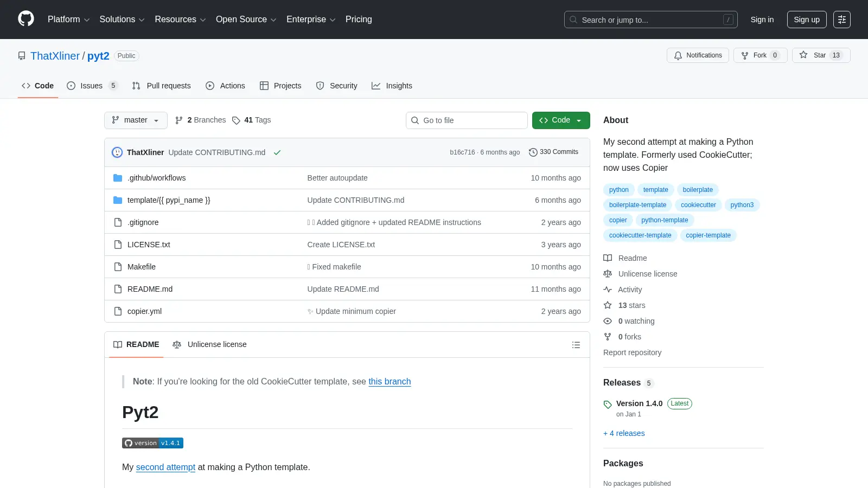Image resolution: width=868 pixels, height=488 pixels.
Task: Switch to the Pull requests tab
Action: tap(162, 86)
